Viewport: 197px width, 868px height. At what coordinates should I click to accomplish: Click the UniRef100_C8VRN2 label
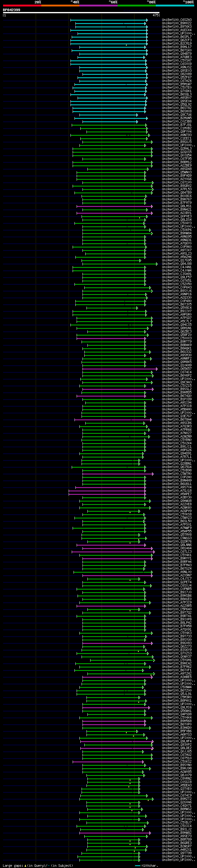click(177, 779)
